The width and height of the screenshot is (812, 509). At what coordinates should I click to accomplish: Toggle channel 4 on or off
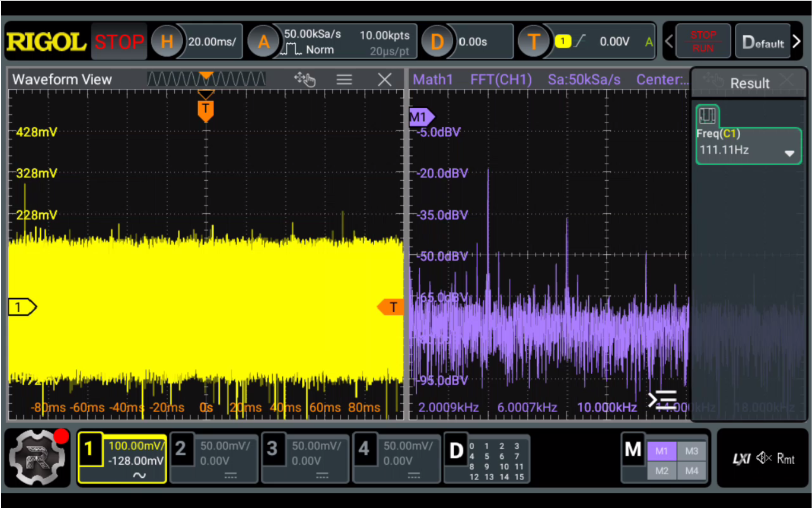364,449
